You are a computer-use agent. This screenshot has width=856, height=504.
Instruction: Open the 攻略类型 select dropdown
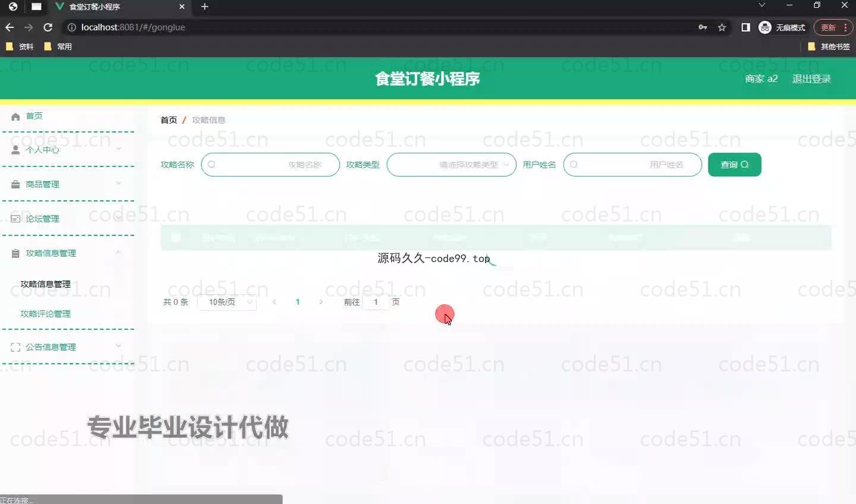452,165
